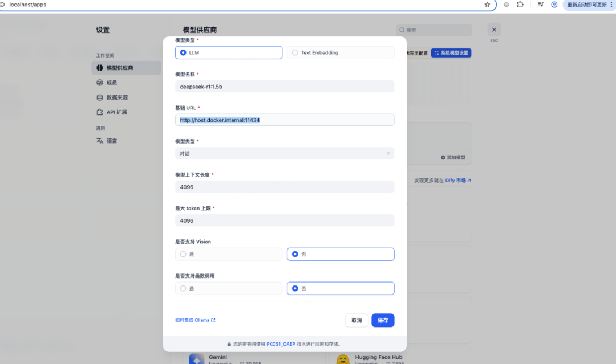Open the PKCS1_OAEP link

281,344
